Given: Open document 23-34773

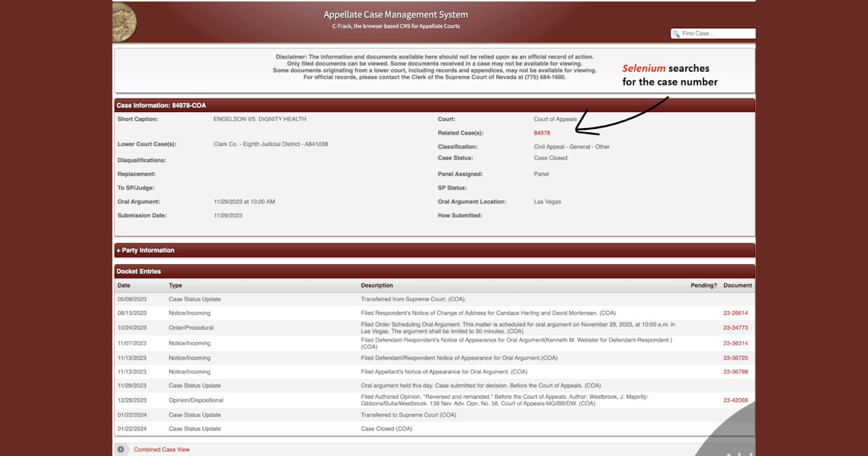Looking at the screenshot, I should pos(736,328).
